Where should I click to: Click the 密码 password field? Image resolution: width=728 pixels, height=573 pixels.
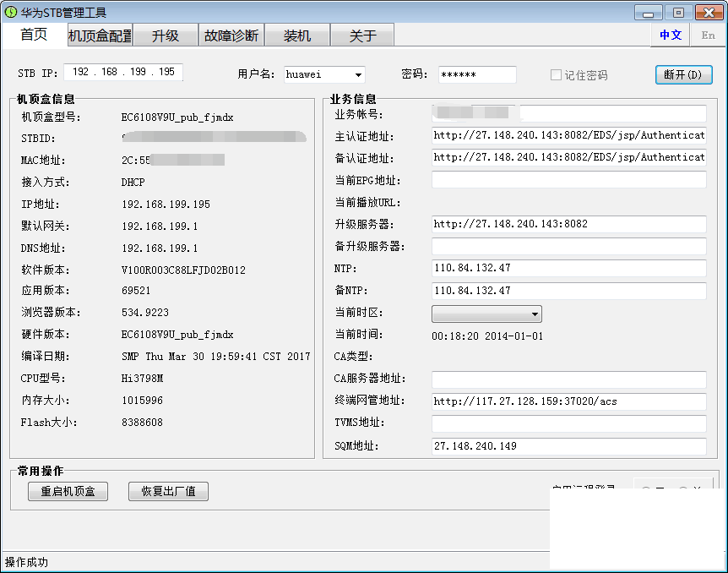pyautogui.click(x=477, y=75)
